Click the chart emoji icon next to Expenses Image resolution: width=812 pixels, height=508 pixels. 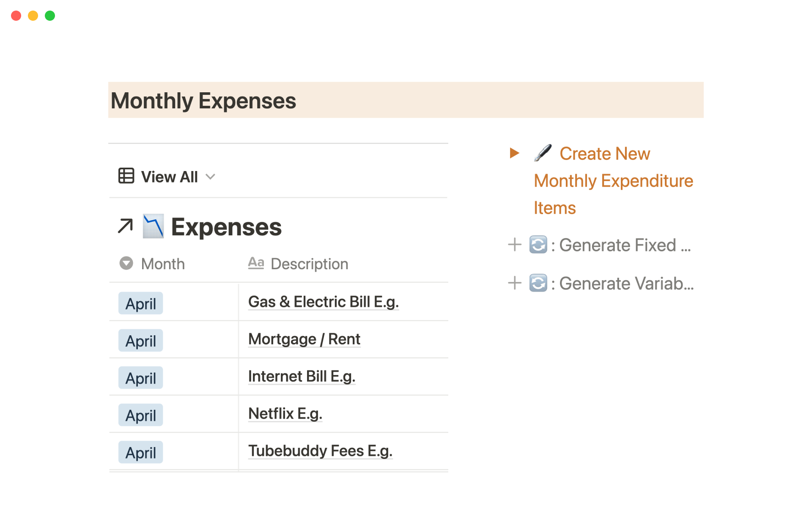(153, 226)
